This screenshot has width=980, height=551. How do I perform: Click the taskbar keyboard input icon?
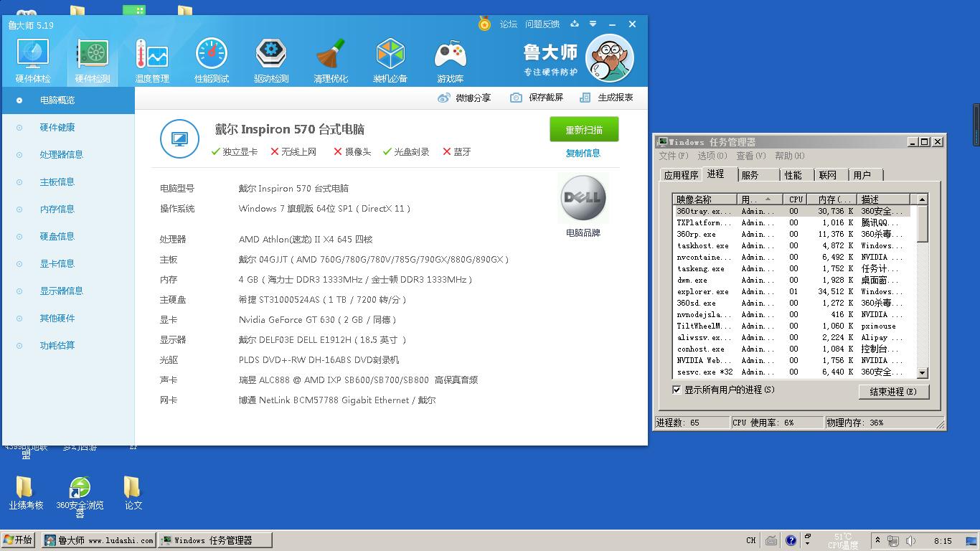coord(771,540)
